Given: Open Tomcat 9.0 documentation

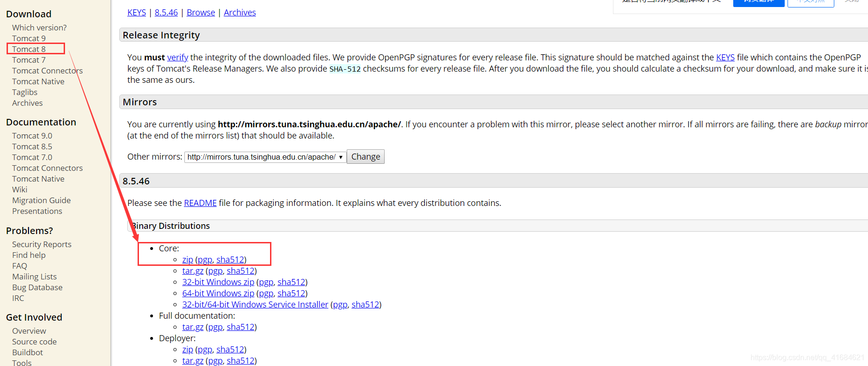Looking at the screenshot, I should click(x=32, y=136).
